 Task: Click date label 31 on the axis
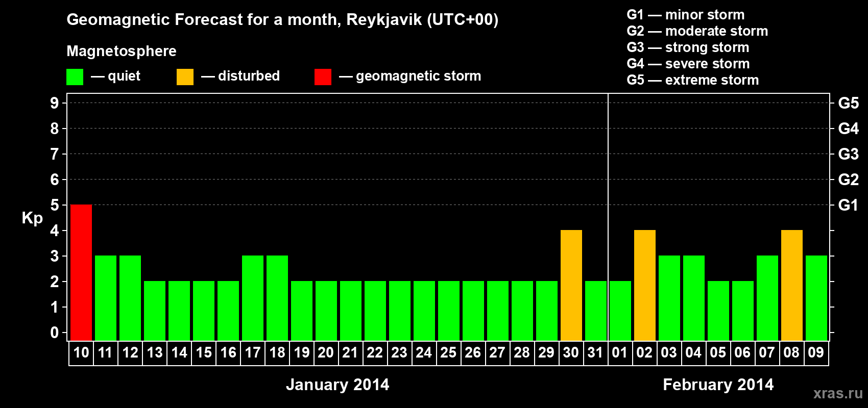(595, 352)
